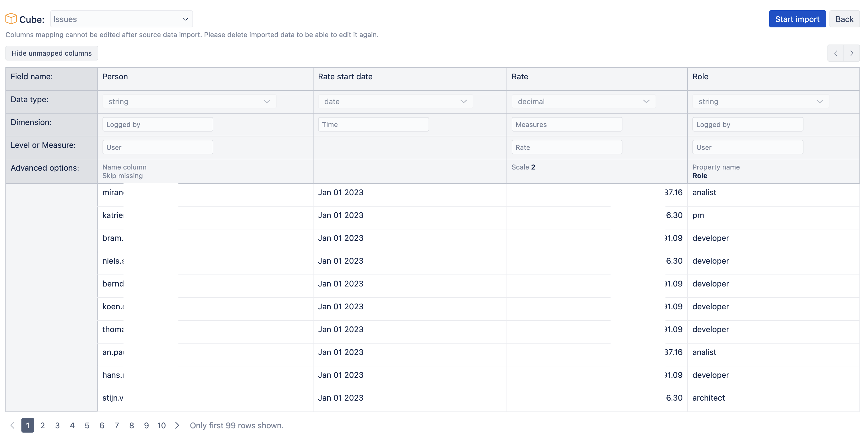This screenshot has width=868, height=440.
Task: Open Rate data type decimal dropdown
Action: (583, 101)
